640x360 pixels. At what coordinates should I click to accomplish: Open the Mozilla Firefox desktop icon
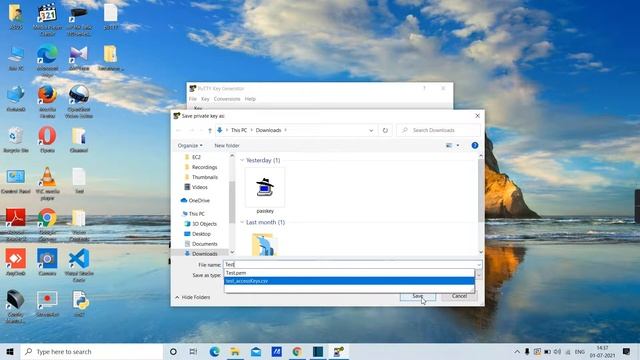point(47,101)
